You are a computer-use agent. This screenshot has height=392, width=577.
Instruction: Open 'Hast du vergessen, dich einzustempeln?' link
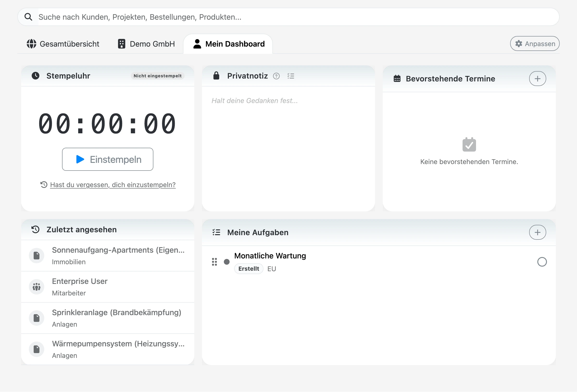(113, 184)
